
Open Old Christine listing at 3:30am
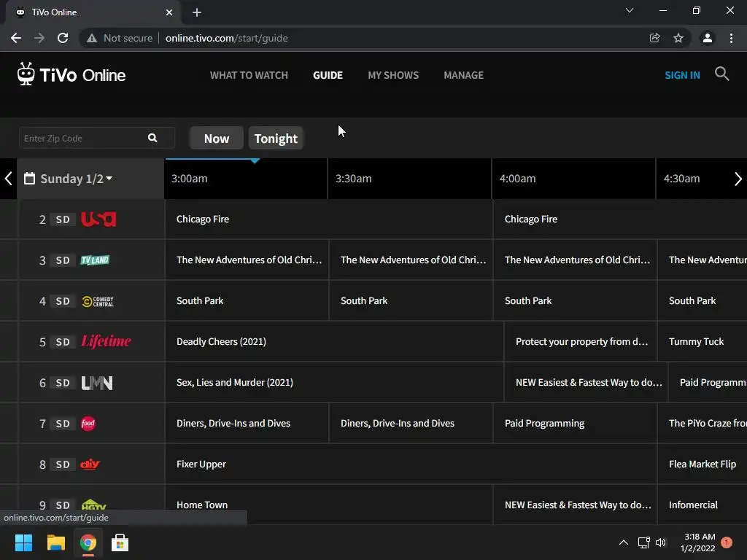[411, 260]
